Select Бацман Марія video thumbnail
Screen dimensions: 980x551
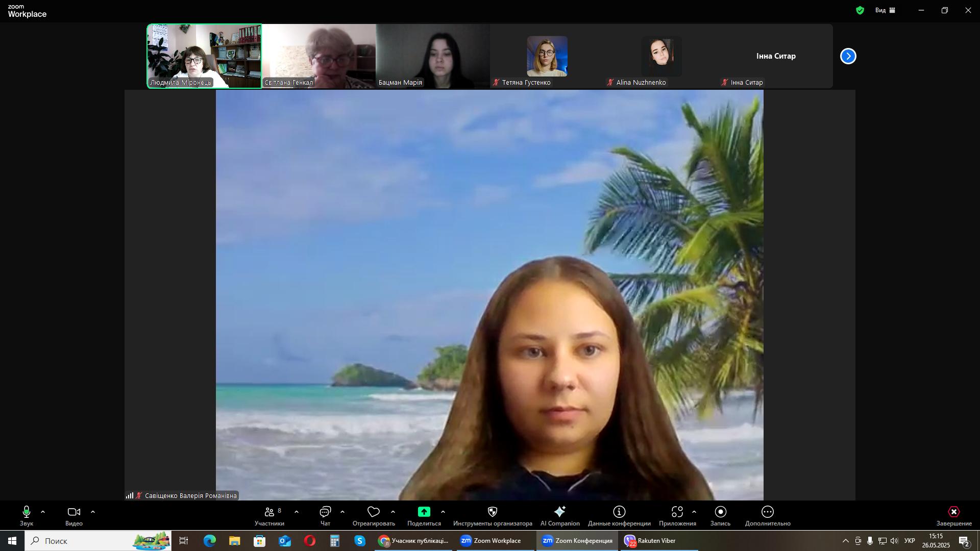tap(433, 56)
